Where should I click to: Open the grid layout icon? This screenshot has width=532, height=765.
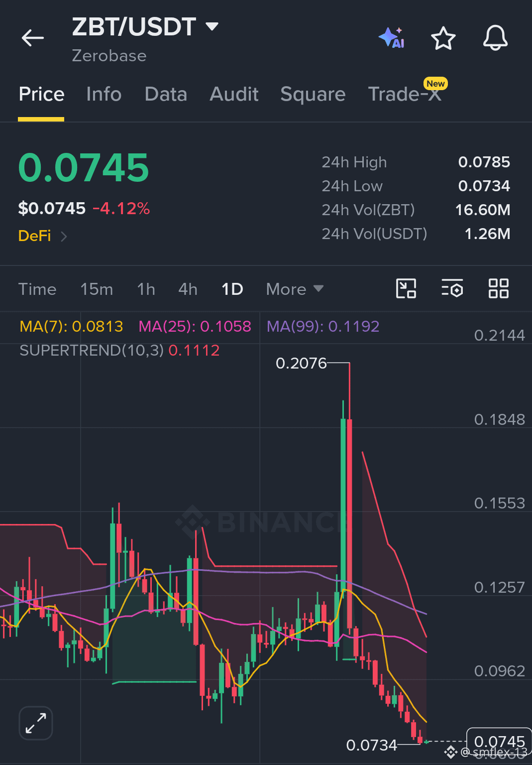point(498,288)
